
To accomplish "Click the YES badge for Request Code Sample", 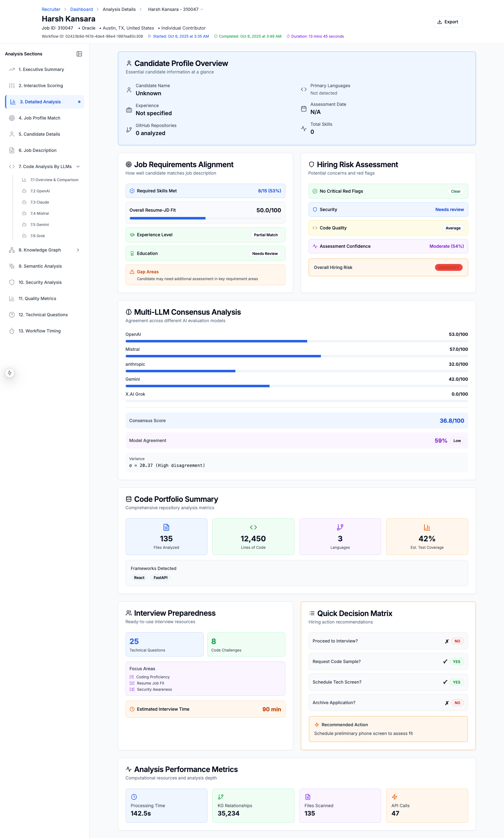I will (x=456, y=661).
